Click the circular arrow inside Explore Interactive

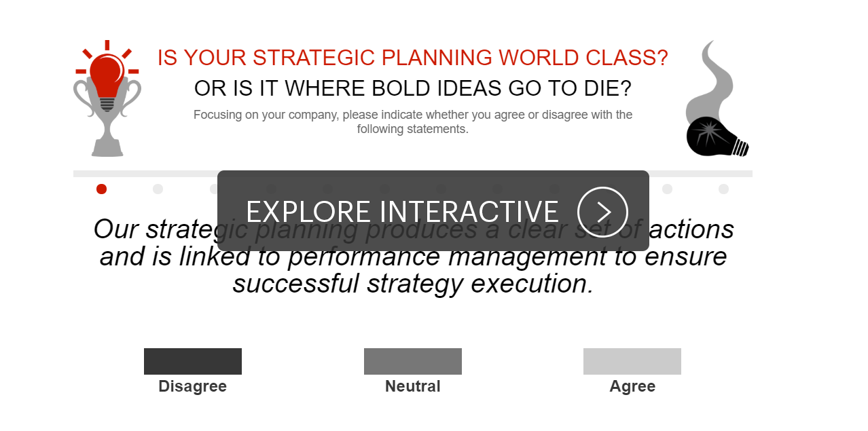[603, 211]
